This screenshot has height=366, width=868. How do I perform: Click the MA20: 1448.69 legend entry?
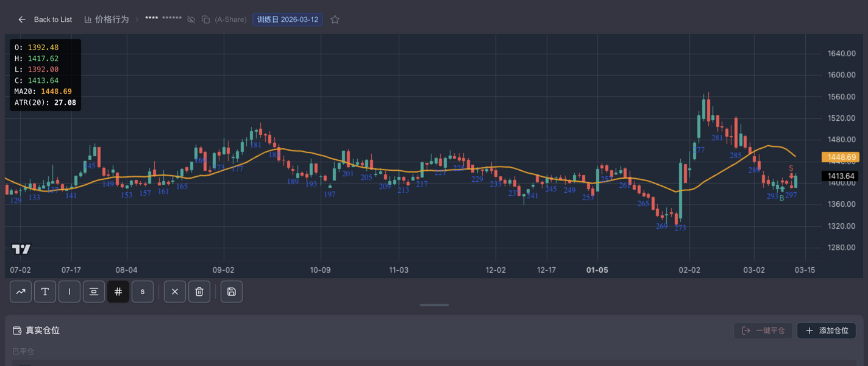pos(43,91)
